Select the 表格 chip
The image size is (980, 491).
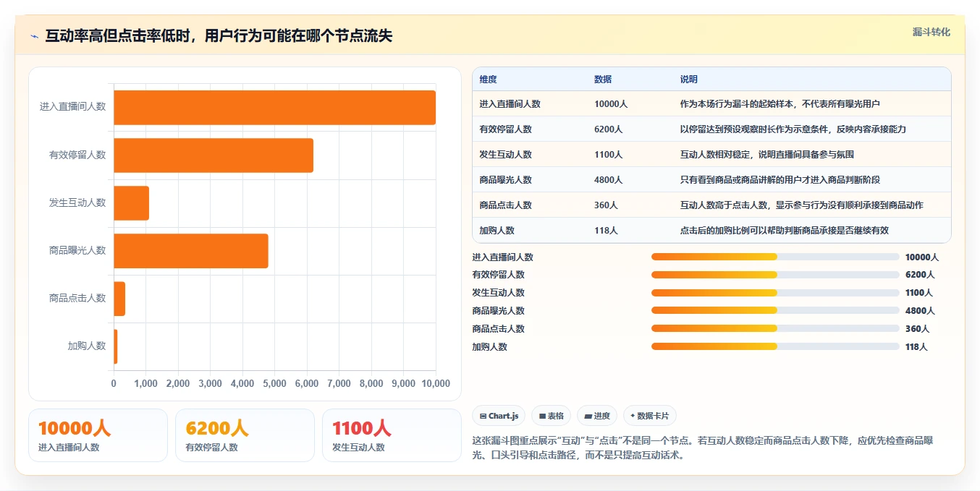pyautogui.click(x=551, y=416)
